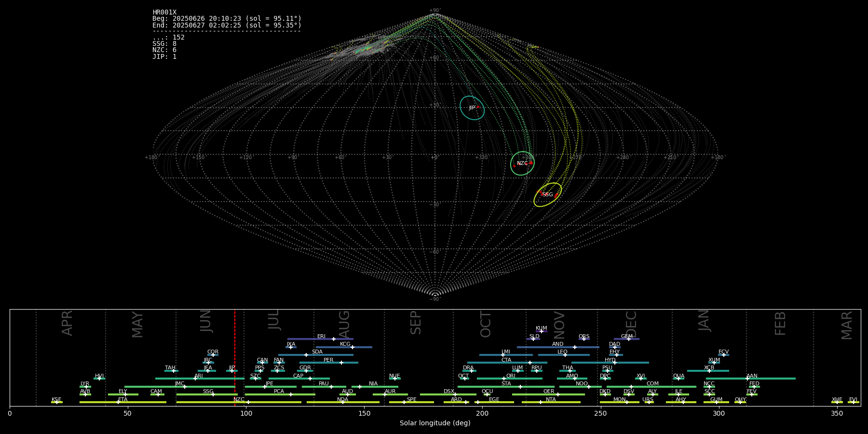
Task: Click the HYD shower bar in the timeline
Action: tap(610, 363)
